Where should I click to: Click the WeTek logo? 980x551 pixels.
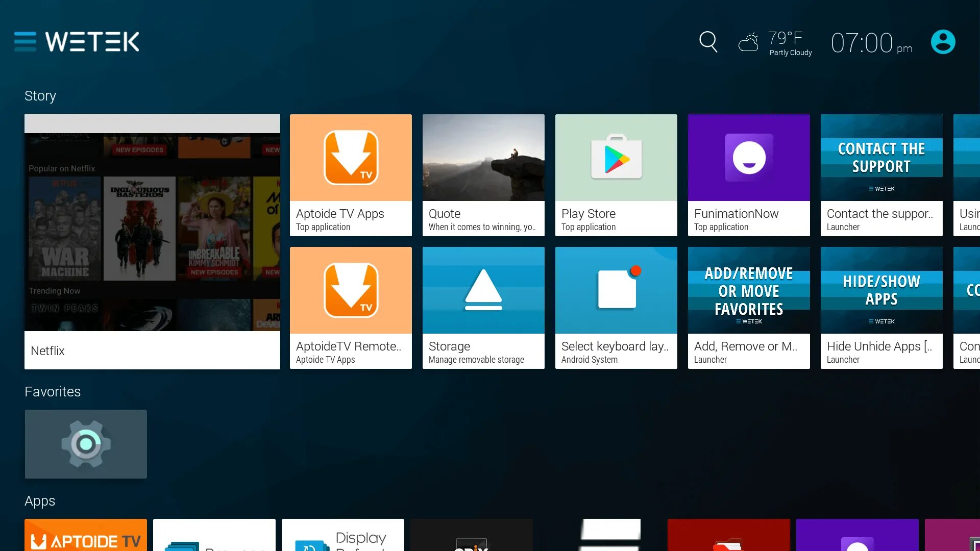(92, 42)
